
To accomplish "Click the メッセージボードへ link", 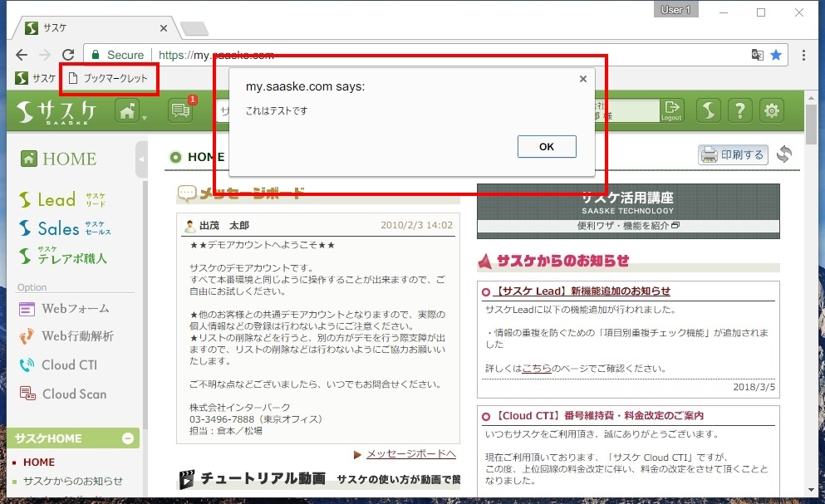I will coord(410,454).
